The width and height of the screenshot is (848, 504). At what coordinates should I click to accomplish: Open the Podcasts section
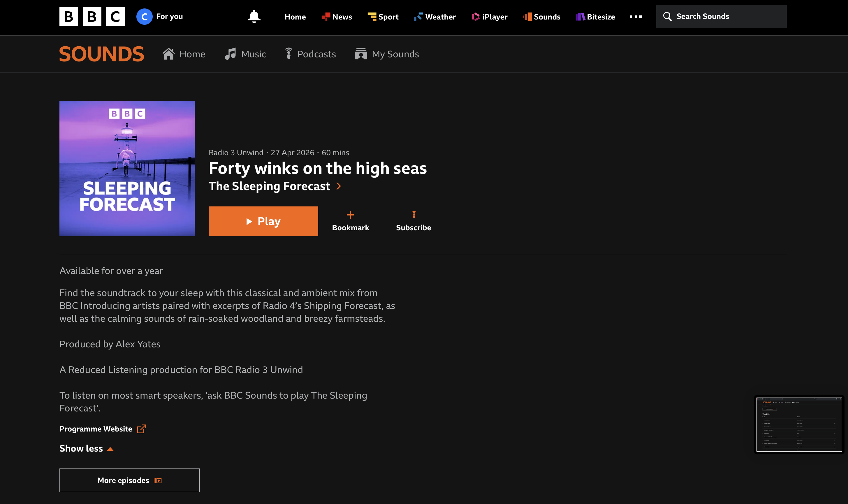coord(310,54)
